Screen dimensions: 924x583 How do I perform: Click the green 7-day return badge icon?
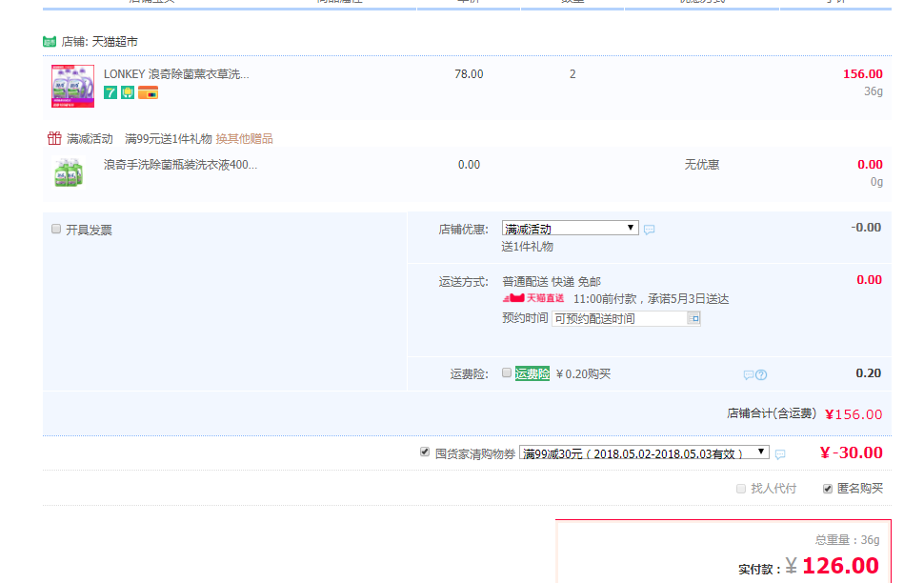pos(110,92)
